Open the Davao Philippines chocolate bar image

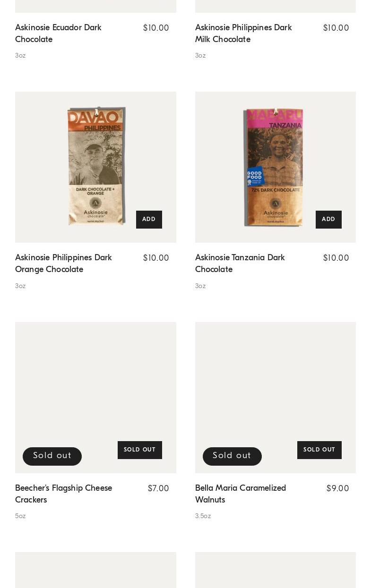pos(95,167)
